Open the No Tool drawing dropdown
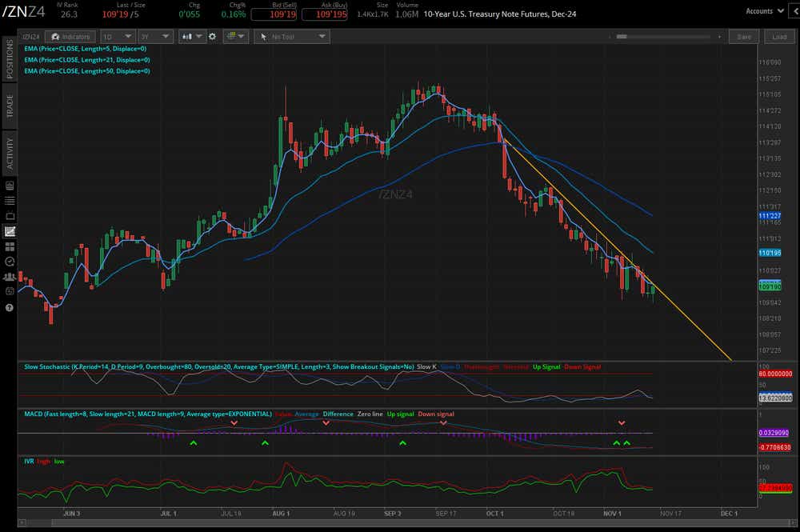800x532 pixels. 291,37
